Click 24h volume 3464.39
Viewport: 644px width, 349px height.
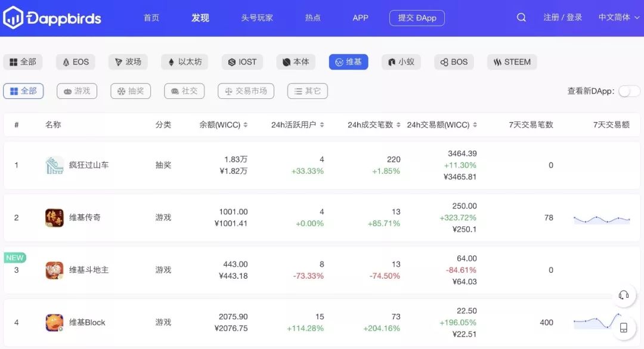pyautogui.click(x=462, y=154)
